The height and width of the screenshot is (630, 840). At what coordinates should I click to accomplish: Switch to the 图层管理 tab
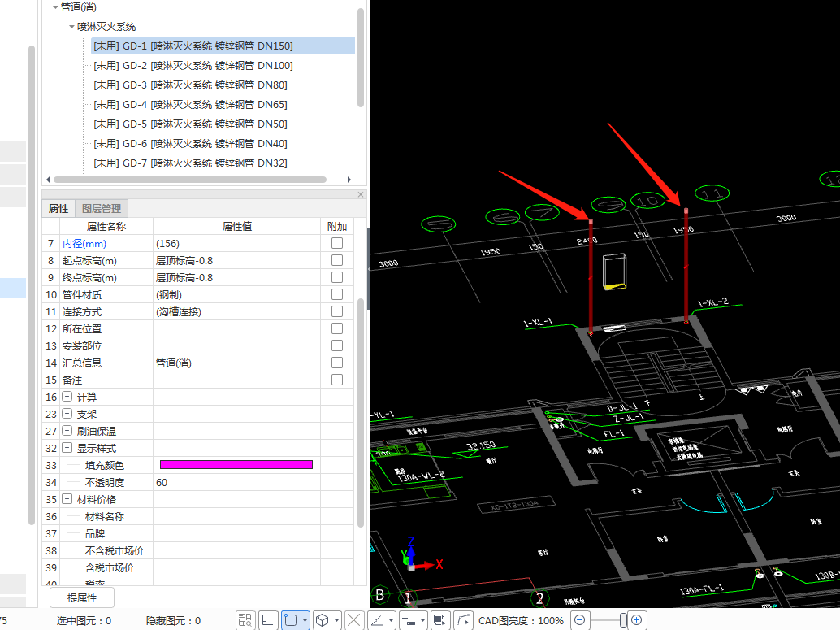click(x=102, y=209)
